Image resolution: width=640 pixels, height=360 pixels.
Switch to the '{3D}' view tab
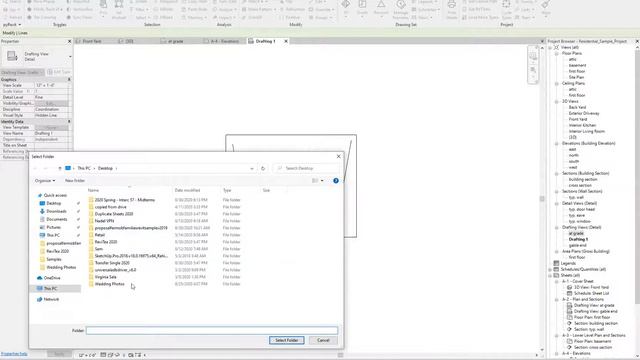(x=129, y=41)
